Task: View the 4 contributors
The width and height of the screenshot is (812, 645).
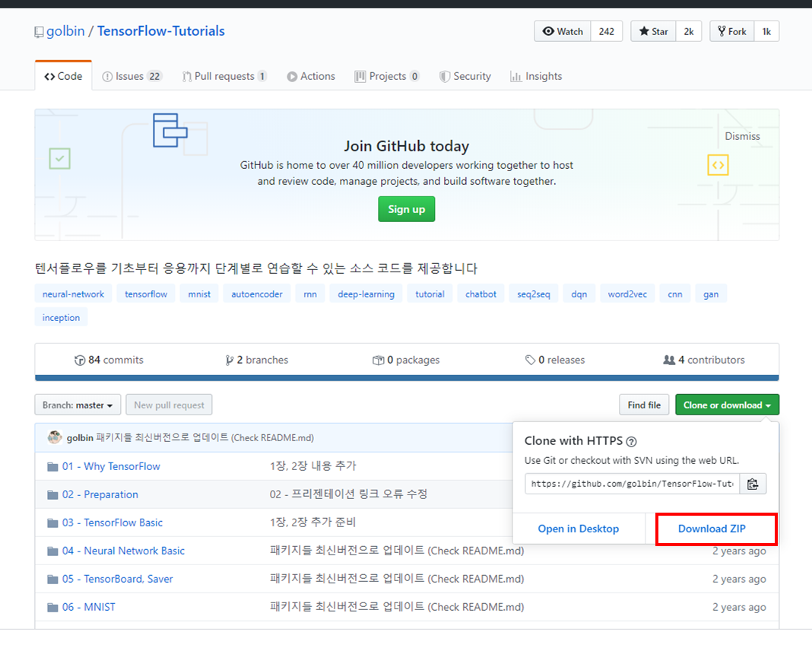Action: (x=704, y=360)
